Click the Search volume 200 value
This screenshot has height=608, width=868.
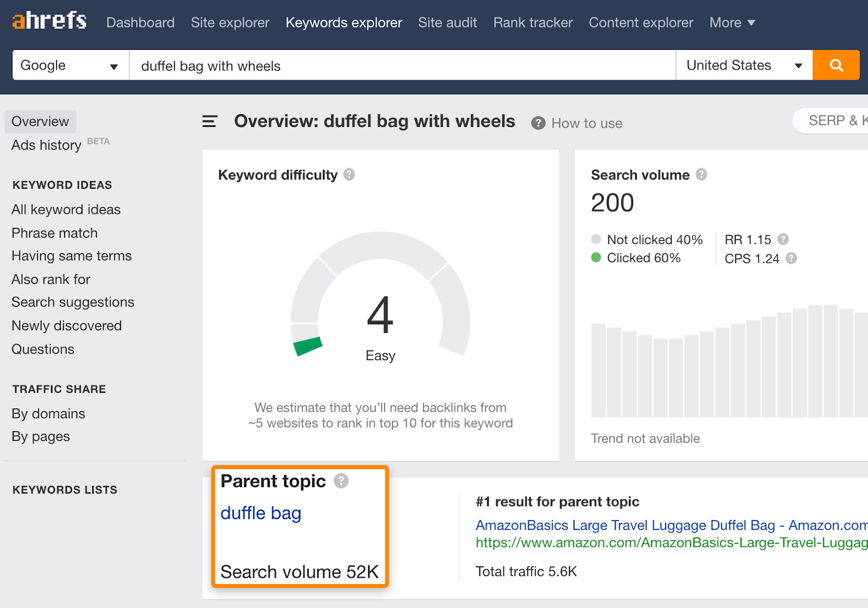point(612,203)
